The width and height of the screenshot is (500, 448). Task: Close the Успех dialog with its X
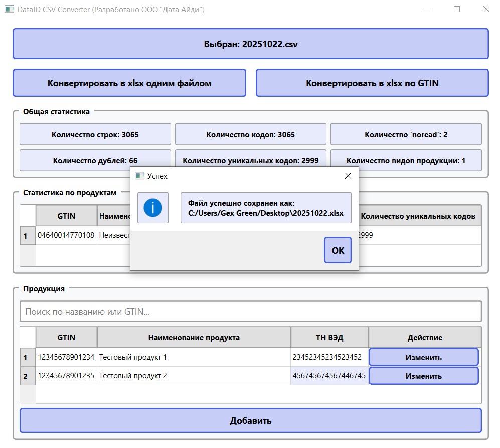point(348,176)
